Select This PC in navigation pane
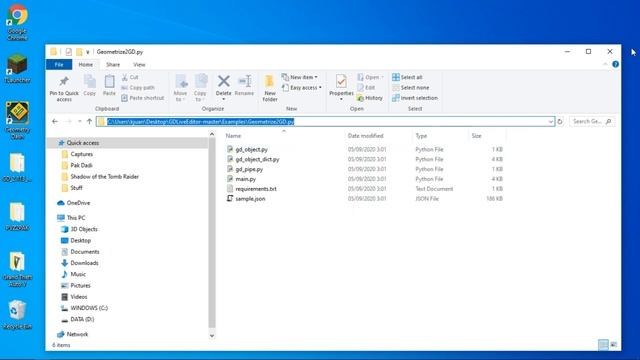640x360 pixels. 76,218
